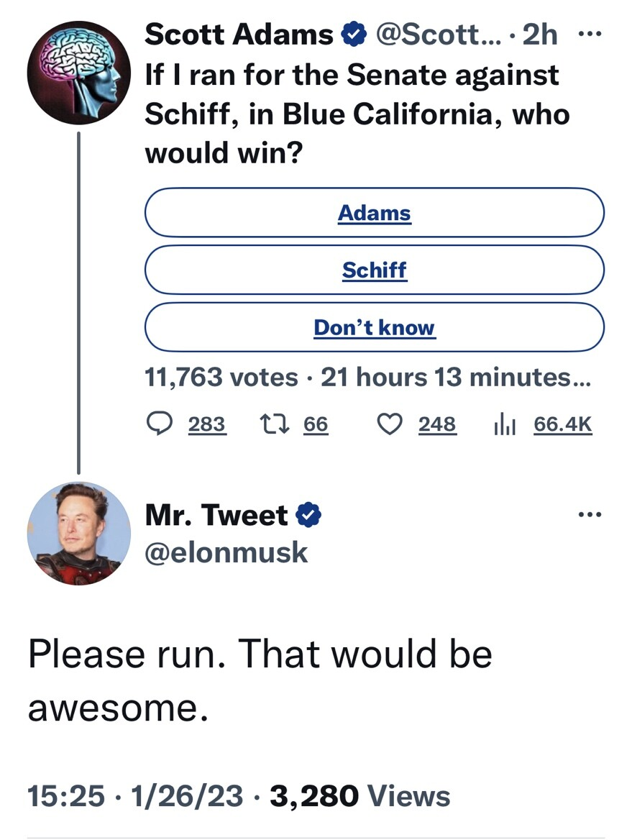
Task: View the 66 retweets count
Action: pyautogui.click(x=315, y=424)
